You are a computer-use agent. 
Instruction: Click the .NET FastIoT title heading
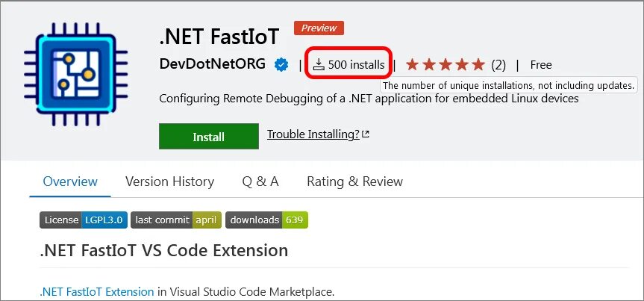(219, 36)
